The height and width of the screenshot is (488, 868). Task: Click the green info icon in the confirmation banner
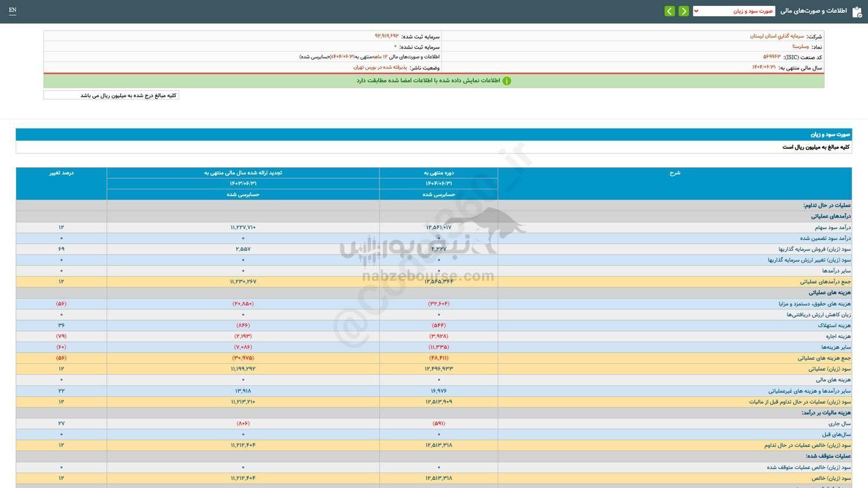(x=507, y=80)
